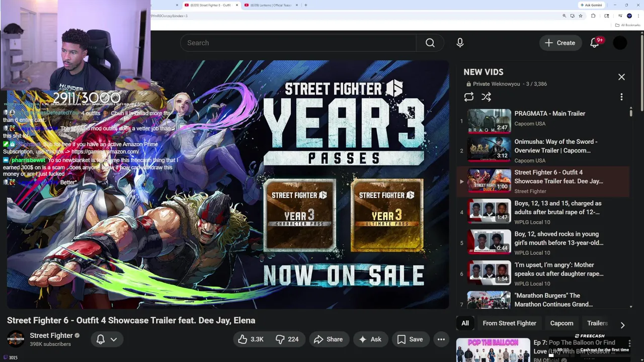Click the WPLG Local 10 channel under playlist item 4
Screen dimensions: 644x362
(532, 222)
